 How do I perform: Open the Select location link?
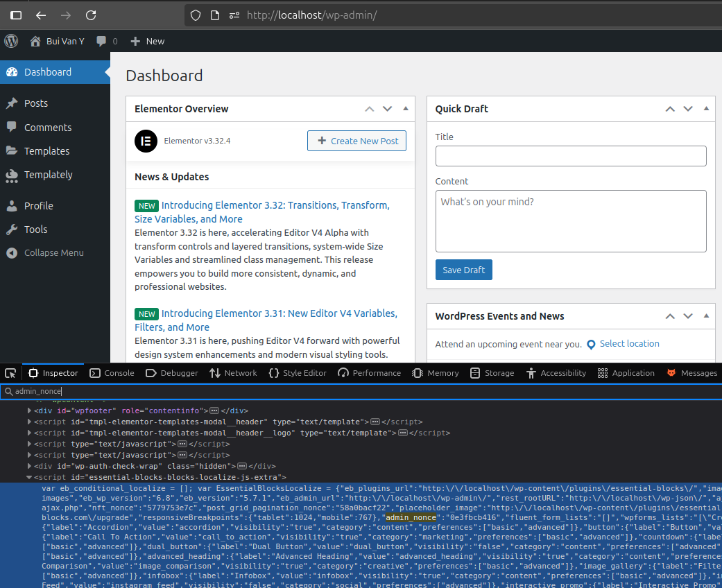click(x=629, y=344)
